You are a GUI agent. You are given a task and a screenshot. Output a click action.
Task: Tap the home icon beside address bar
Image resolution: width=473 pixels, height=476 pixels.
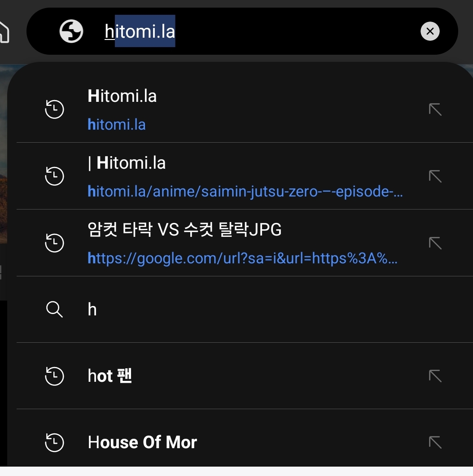[x=4, y=31]
